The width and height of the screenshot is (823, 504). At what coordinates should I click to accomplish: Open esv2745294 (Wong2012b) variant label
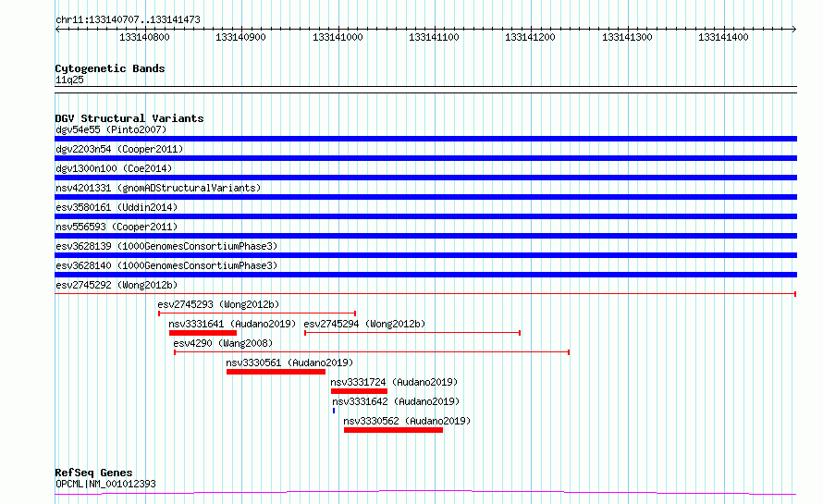pyautogui.click(x=364, y=324)
